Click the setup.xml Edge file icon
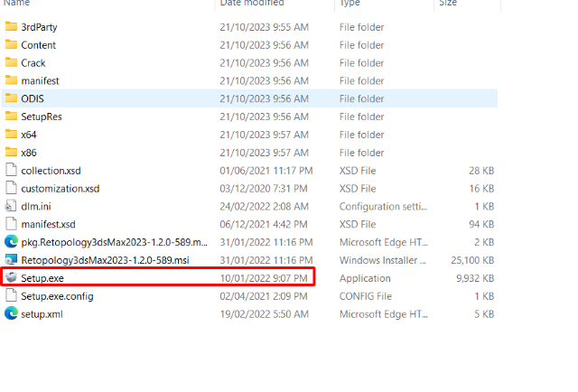This screenshot has width=578, height=392. pyautogui.click(x=12, y=313)
